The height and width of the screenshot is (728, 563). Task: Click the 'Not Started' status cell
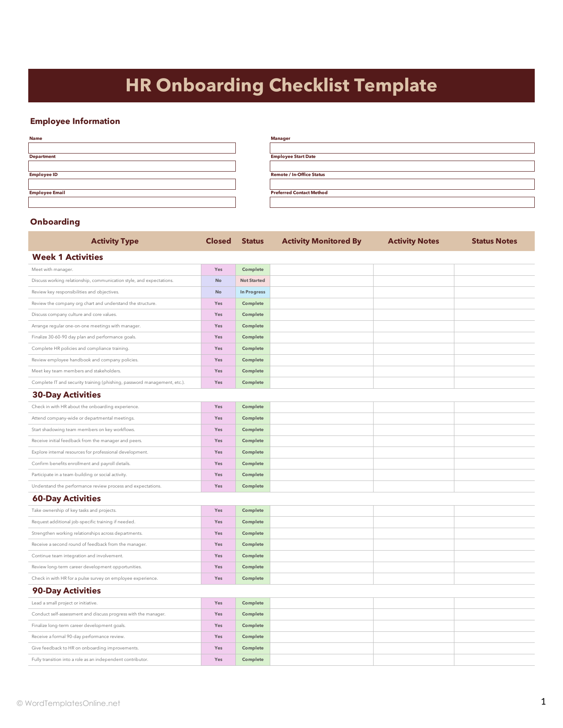click(x=253, y=281)
